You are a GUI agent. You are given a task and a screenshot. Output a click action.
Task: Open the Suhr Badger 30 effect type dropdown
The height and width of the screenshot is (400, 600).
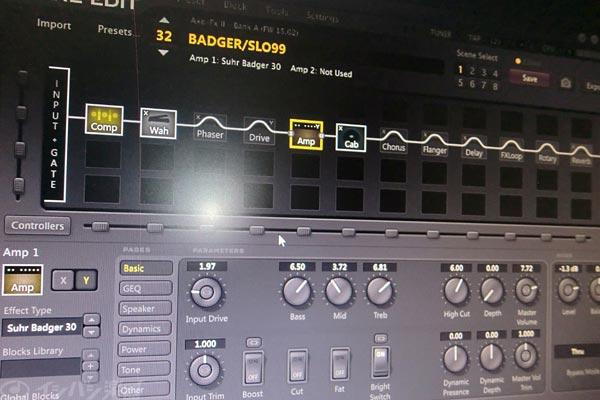pos(42,328)
